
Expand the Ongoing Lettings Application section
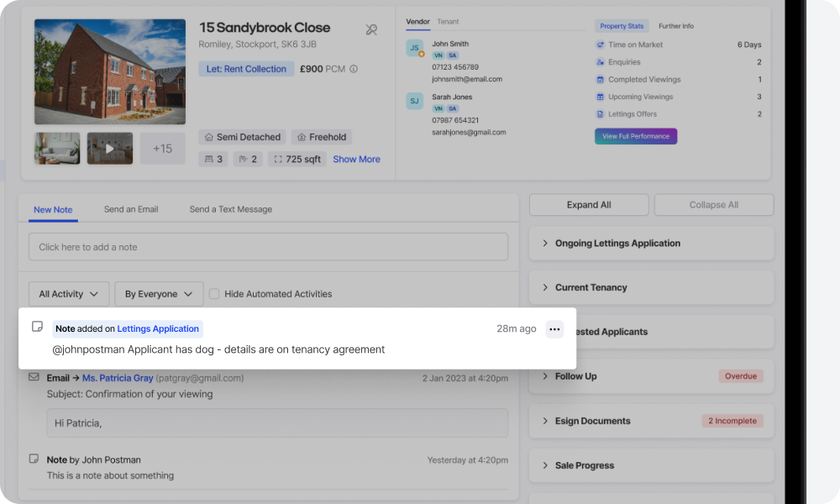pos(651,244)
